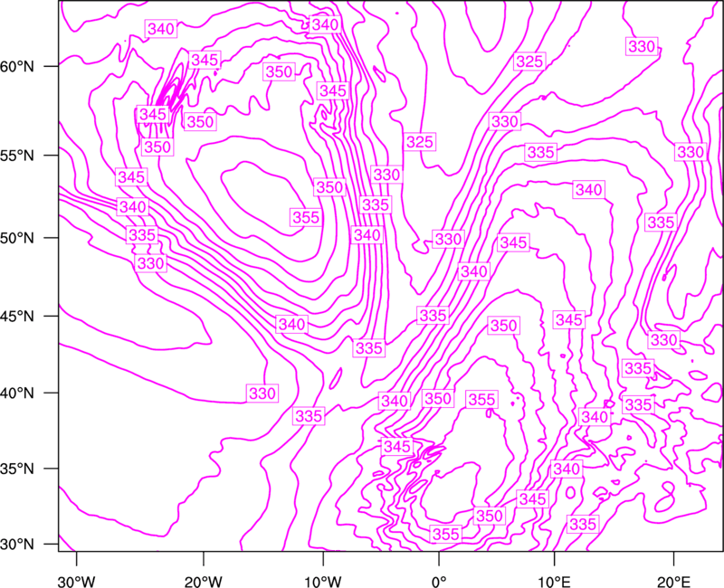Click the 20°E longitude axis label
This screenshot has height=588, width=724.
pos(673,582)
